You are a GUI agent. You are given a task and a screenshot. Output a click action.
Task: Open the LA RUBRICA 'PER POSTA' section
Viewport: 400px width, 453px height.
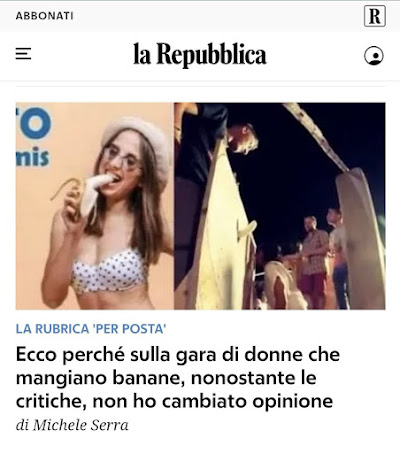click(x=91, y=329)
